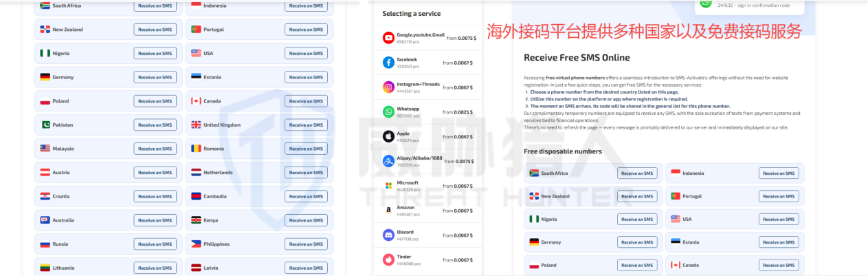Screen dimensions: 868x276
Task: Click Amazon price from 0.0067 $
Action: coord(458,211)
